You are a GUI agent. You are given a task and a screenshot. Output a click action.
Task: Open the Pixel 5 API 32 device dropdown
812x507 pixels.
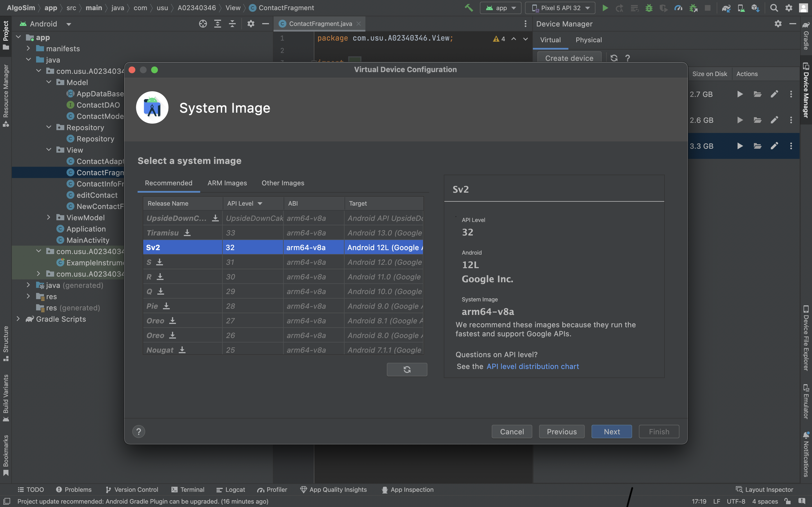pos(560,8)
